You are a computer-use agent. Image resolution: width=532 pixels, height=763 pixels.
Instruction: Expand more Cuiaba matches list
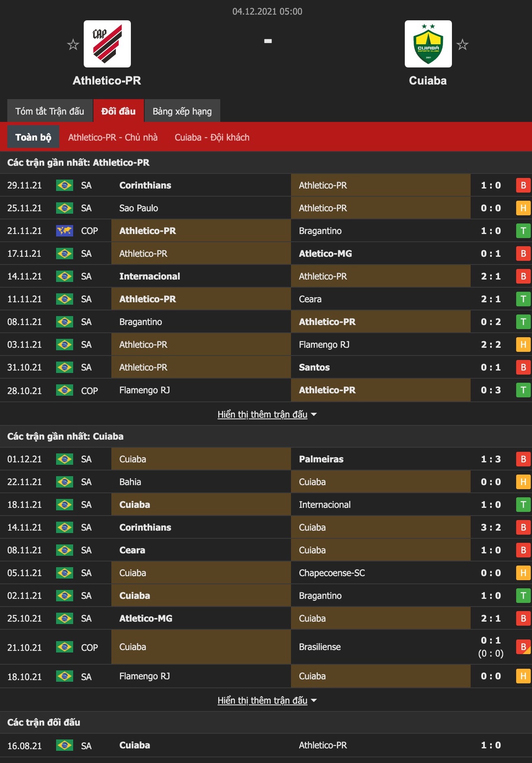267,700
